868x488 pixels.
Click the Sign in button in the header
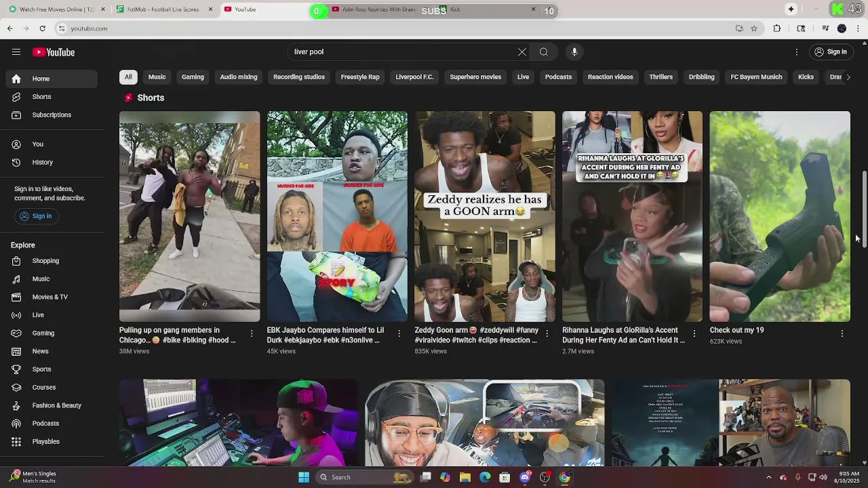tap(831, 52)
